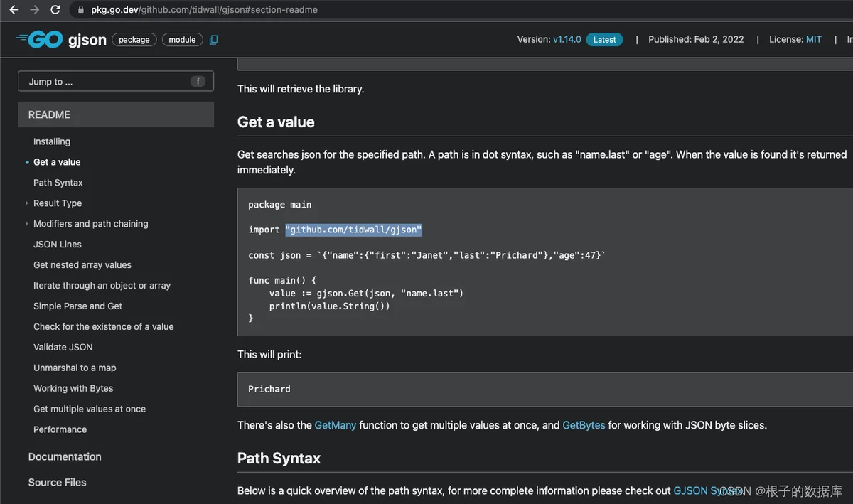Click the highlighted import path string

[354, 230]
